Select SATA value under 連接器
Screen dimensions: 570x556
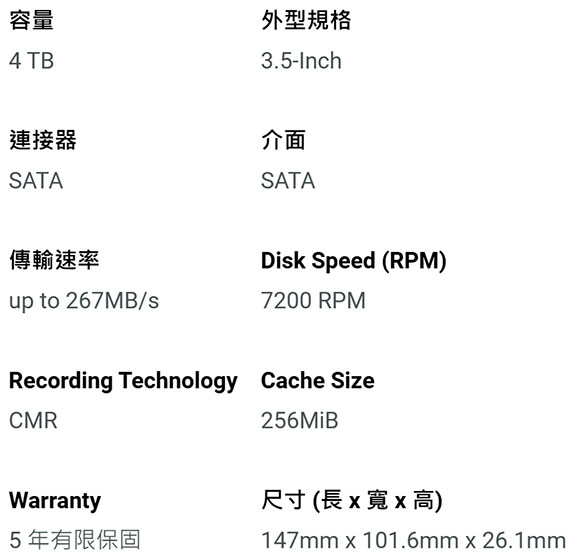(x=36, y=181)
